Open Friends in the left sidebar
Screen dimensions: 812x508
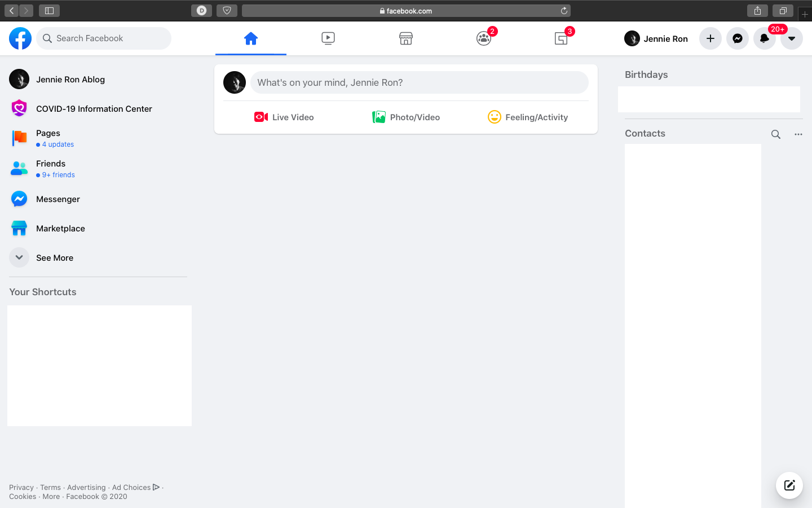coord(98,169)
